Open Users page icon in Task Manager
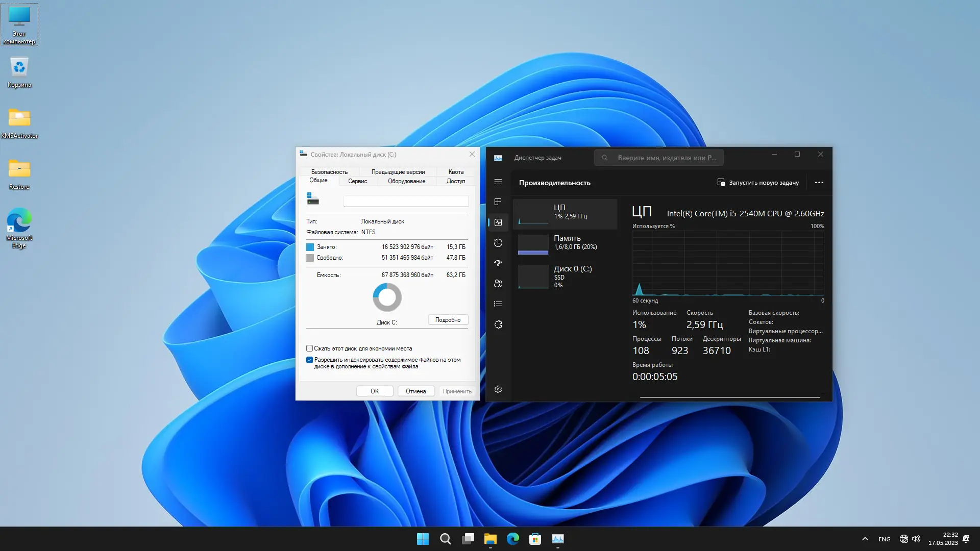Image resolution: width=980 pixels, height=551 pixels. pos(498,284)
